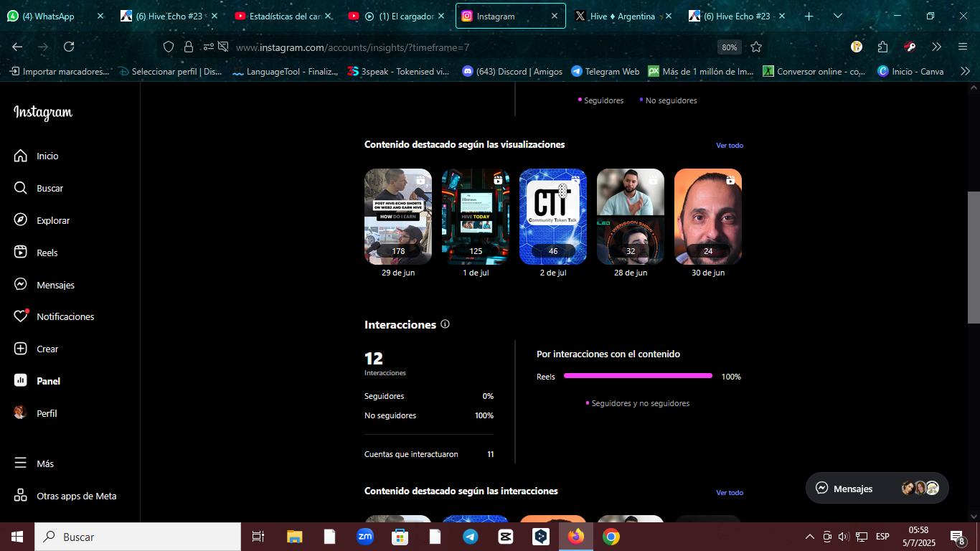
Task: Click the Reels 100% interaction bar
Action: coord(638,375)
